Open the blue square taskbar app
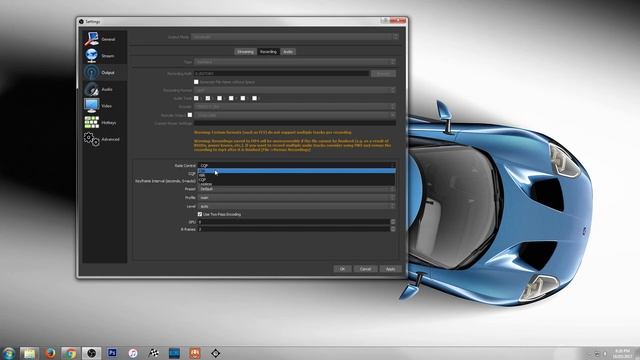640x360 pixels. 174,353
